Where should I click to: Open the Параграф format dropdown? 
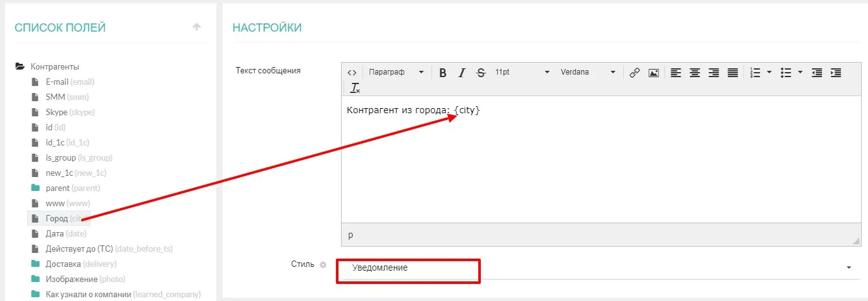click(396, 73)
